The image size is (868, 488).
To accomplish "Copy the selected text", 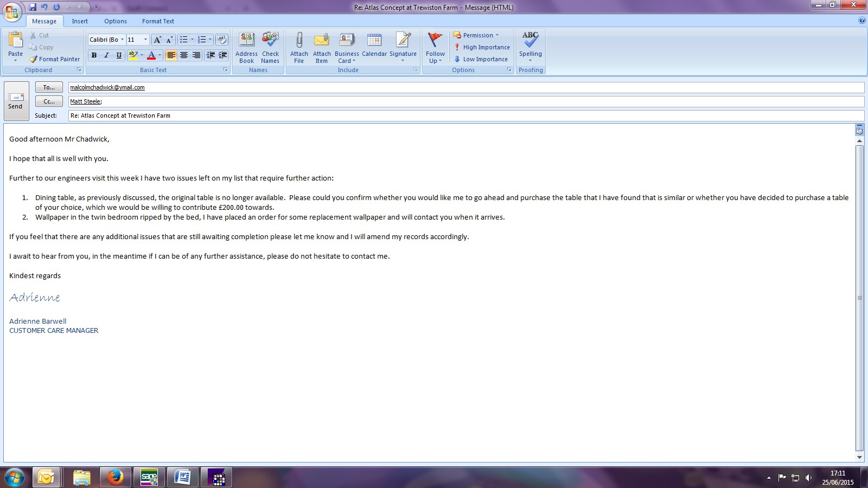I will pos(41,47).
